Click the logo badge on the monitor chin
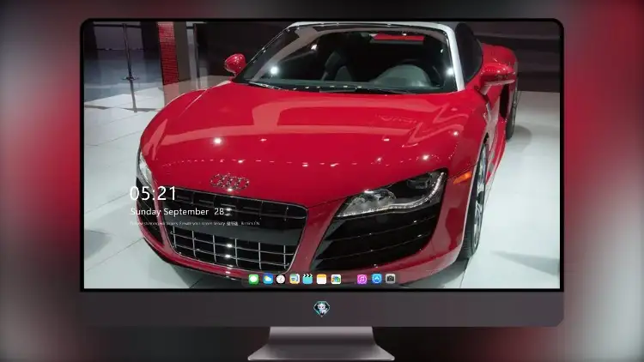Viewport: 644px width, 362px height. point(322,309)
